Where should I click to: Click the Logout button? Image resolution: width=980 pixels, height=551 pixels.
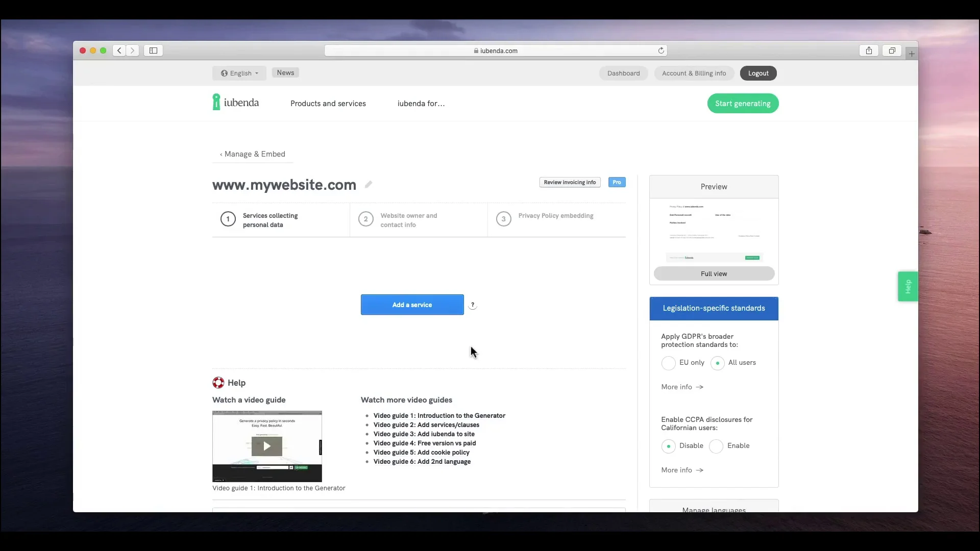[758, 73]
